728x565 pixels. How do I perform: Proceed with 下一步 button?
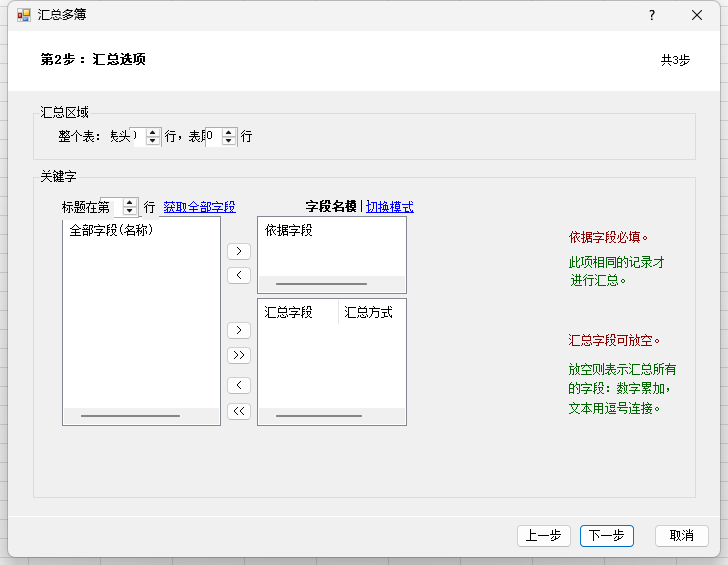607,536
